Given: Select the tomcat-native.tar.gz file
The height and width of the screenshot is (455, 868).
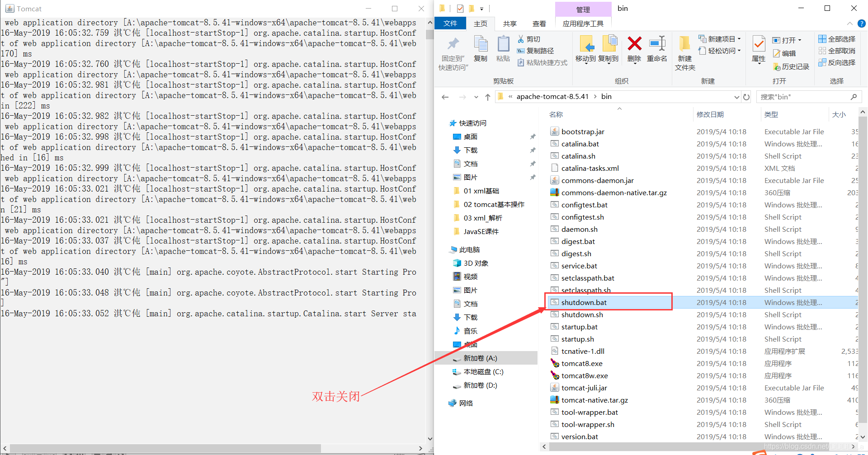Looking at the screenshot, I should pos(594,400).
